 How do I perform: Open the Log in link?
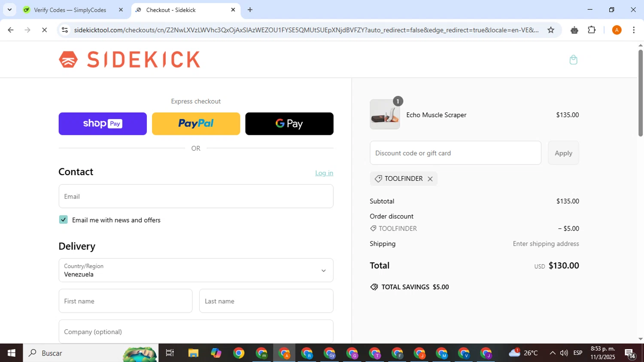click(324, 173)
